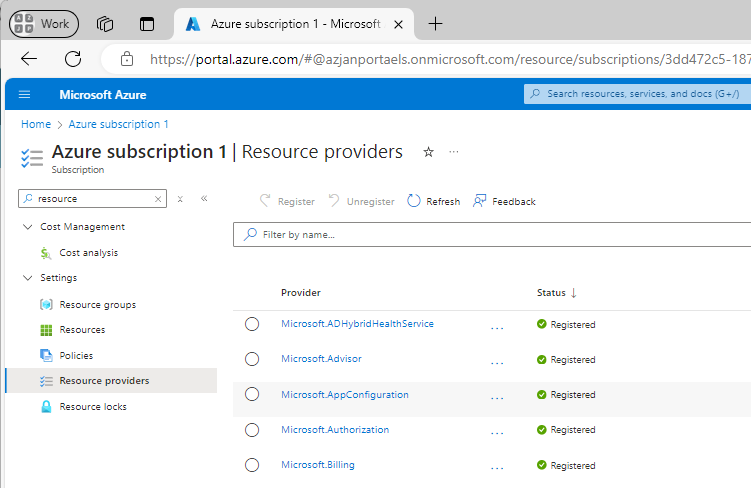Collapse the sidebar with double chevron
Image resolution: width=751 pixels, height=488 pixels.
[x=204, y=198]
